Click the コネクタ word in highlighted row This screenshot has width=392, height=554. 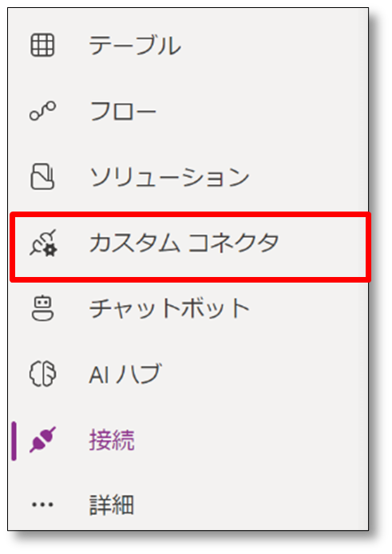(x=234, y=243)
